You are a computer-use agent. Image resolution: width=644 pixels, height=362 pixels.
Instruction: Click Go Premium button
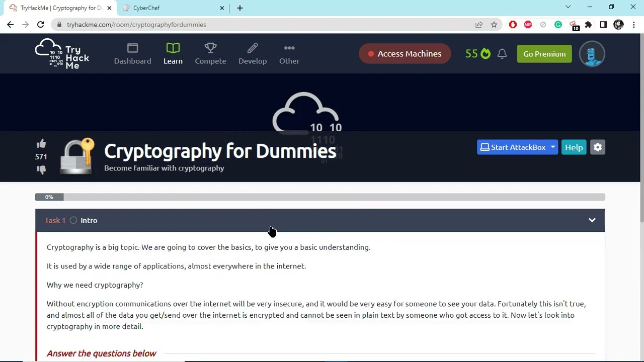[x=544, y=54]
